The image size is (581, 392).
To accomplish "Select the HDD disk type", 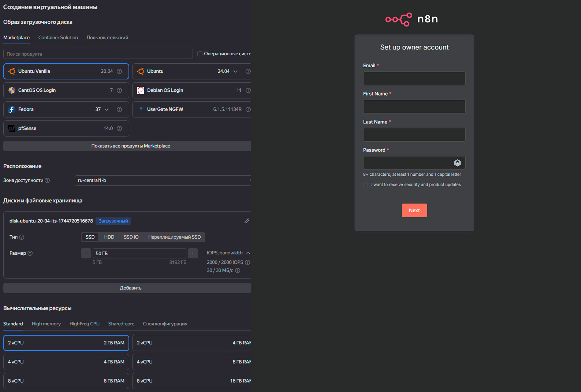I will point(109,237).
